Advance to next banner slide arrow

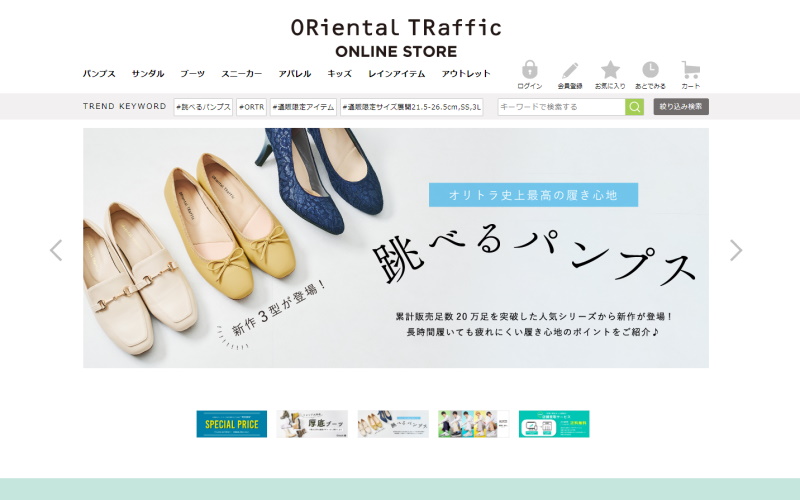point(736,250)
